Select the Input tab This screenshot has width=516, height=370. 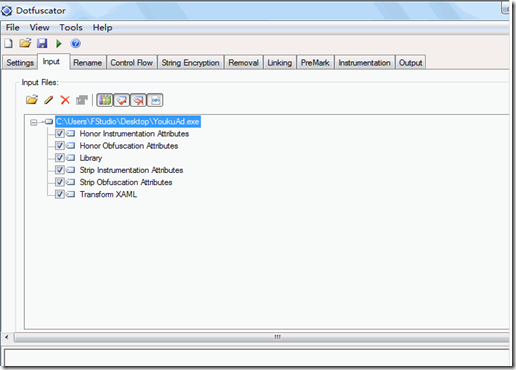click(53, 62)
